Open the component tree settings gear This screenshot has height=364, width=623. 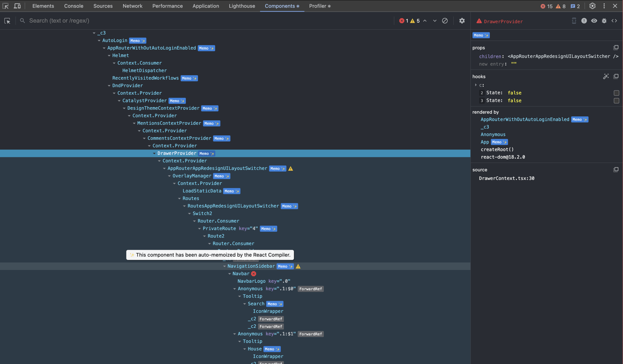coord(462,21)
